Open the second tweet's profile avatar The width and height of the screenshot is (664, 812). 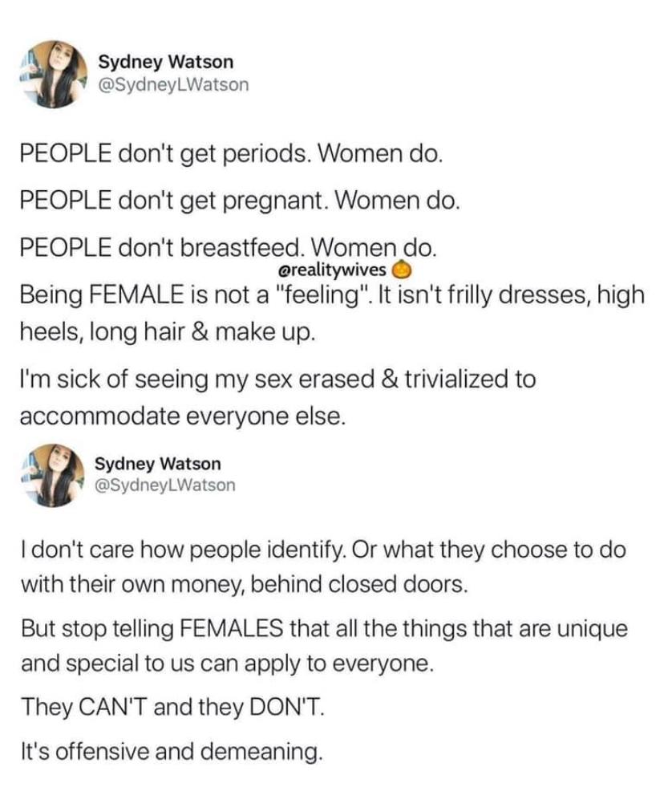pyautogui.click(x=53, y=475)
